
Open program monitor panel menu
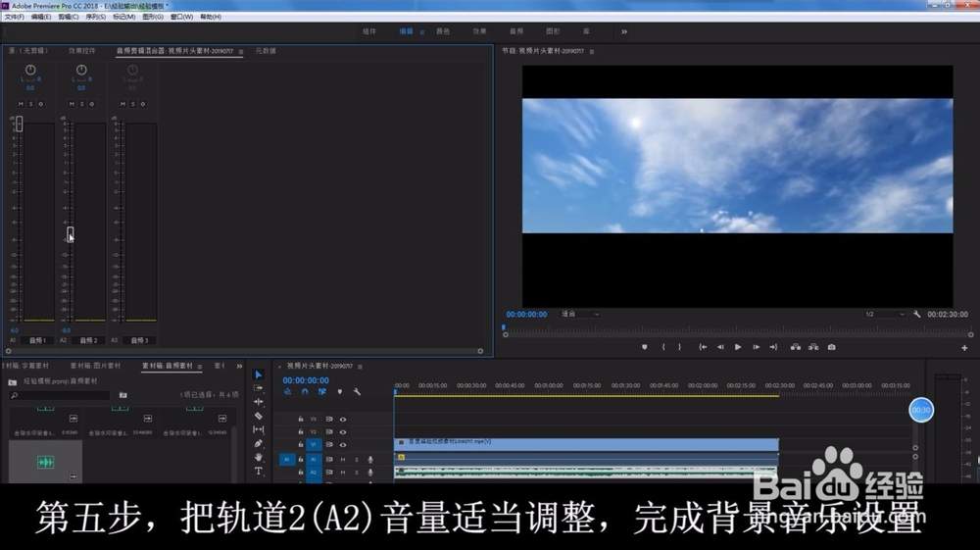591,51
